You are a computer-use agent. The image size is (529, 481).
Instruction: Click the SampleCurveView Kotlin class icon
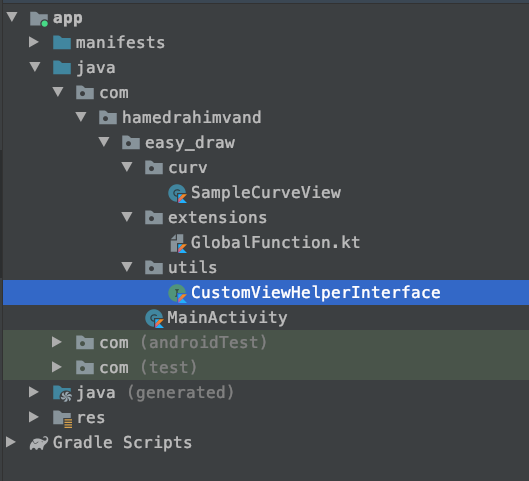(177, 193)
